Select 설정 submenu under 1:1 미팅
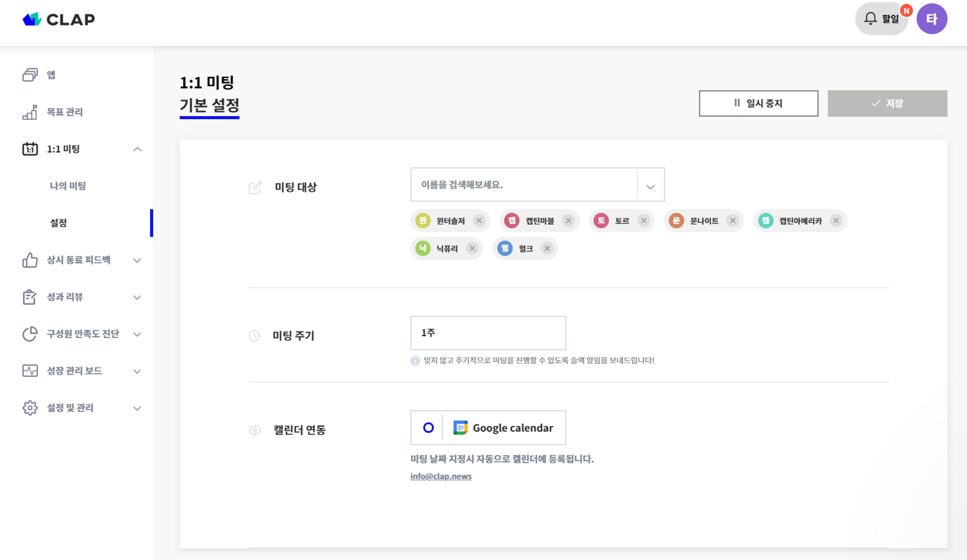Viewport: 967px width, 560px height. [59, 223]
